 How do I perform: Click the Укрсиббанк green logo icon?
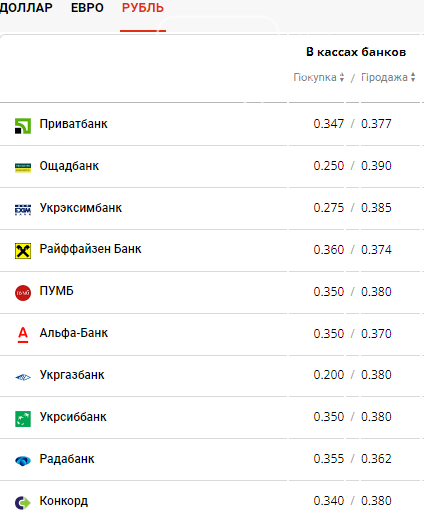click(x=23, y=419)
